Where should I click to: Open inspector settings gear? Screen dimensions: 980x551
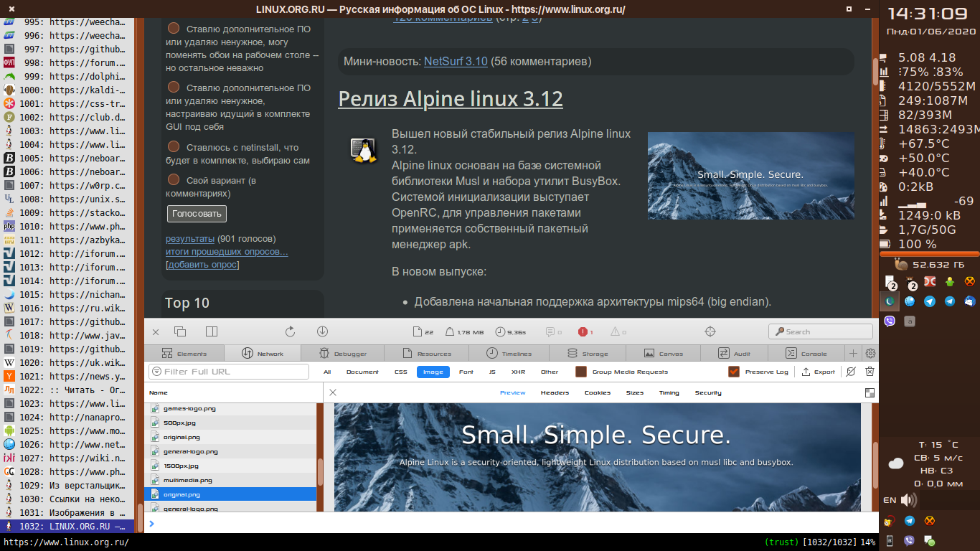(x=870, y=353)
